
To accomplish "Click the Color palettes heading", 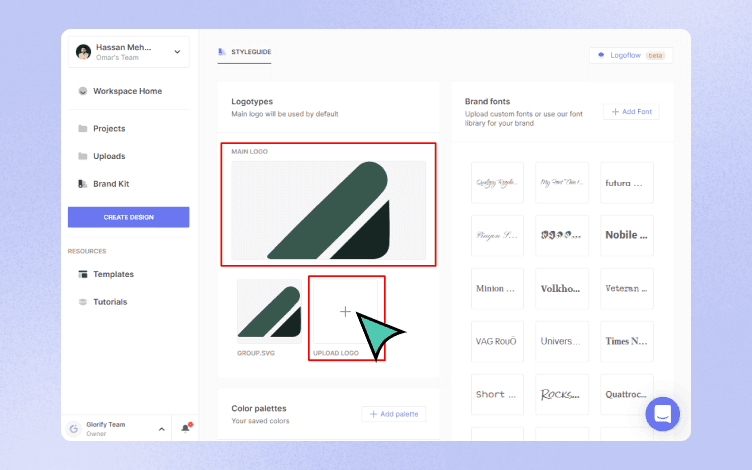I will pos(258,409).
